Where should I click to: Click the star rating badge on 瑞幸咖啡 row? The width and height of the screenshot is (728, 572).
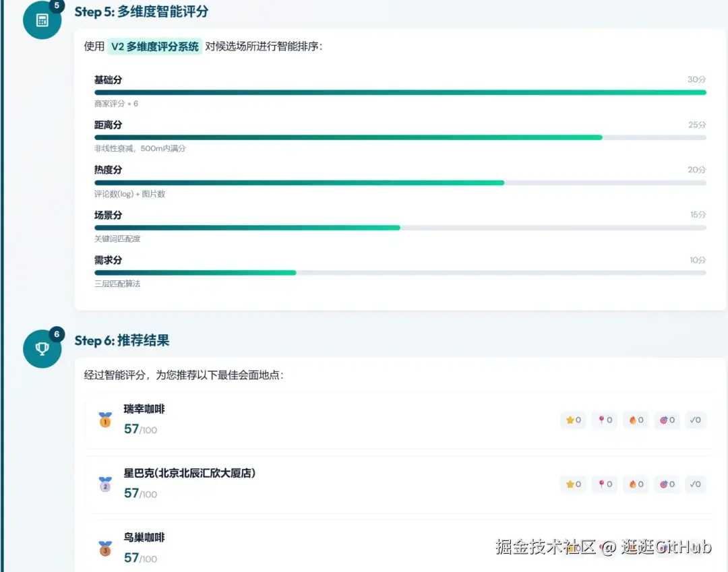tap(573, 420)
